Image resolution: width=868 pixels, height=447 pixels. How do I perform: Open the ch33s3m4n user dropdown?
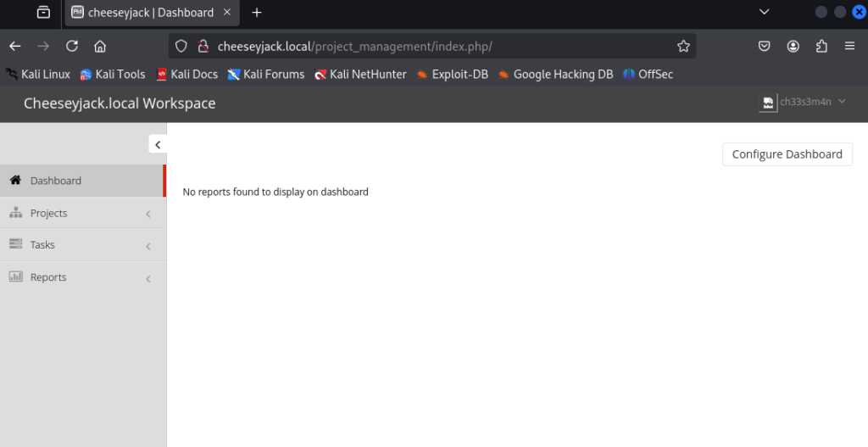803,102
